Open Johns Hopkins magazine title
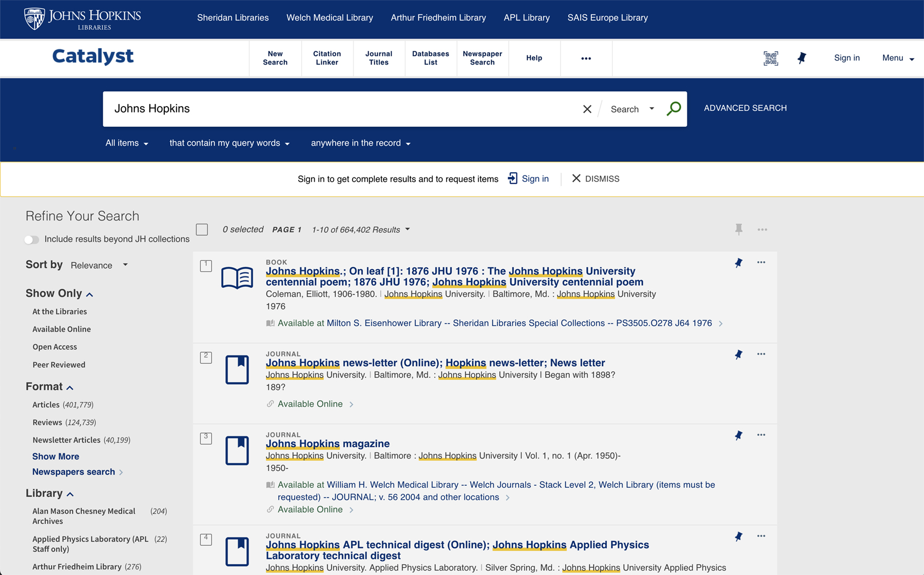This screenshot has width=924, height=575. point(328,444)
